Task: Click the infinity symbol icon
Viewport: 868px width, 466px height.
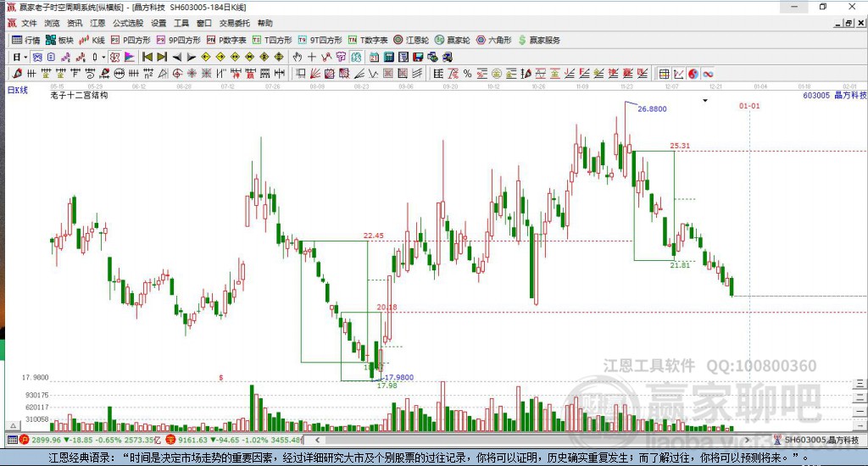Action: pos(708,74)
